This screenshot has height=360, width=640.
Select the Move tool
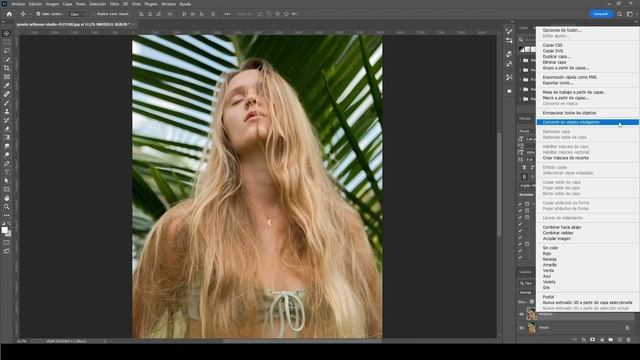click(x=7, y=33)
